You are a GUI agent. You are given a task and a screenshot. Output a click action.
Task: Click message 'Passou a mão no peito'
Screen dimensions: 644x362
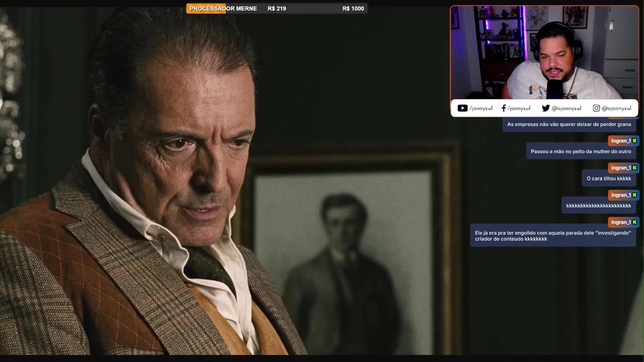tap(581, 151)
